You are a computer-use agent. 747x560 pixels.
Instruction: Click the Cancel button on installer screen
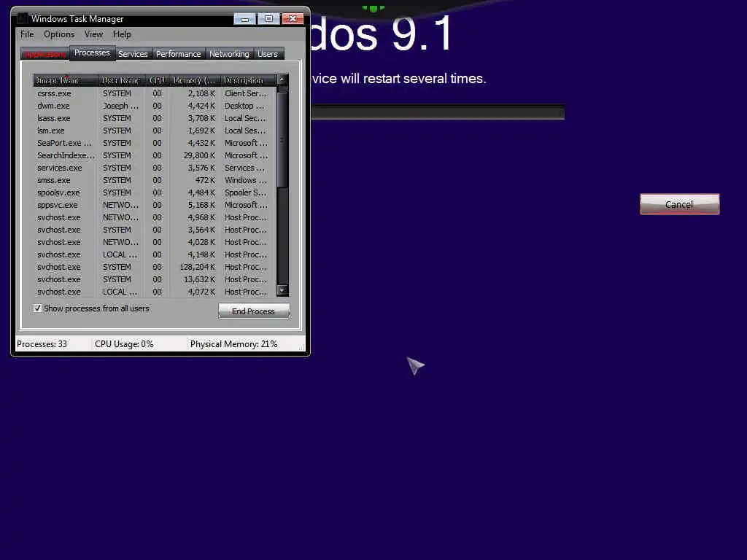[x=679, y=204]
